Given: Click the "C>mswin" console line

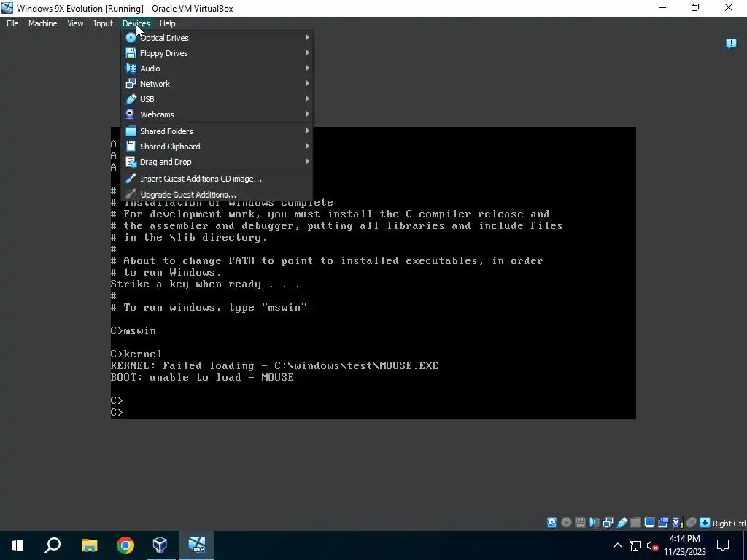Looking at the screenshot, I should 133,330.
